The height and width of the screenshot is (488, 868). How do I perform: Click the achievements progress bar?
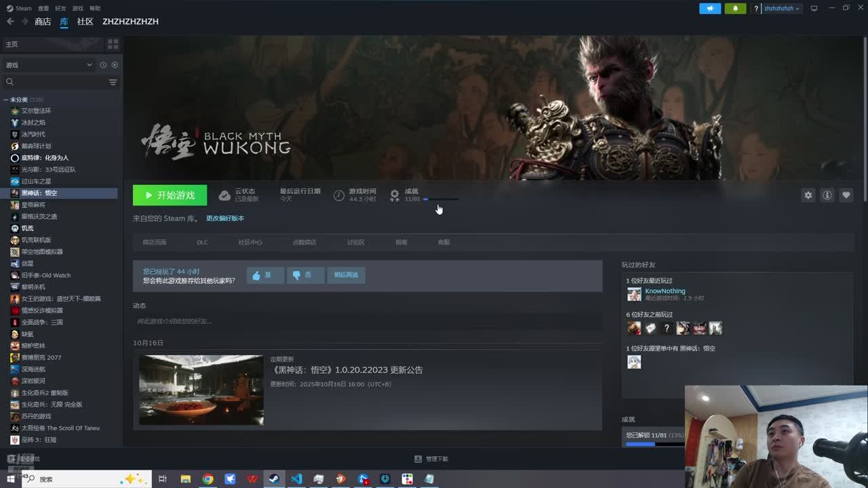(441, 199)
